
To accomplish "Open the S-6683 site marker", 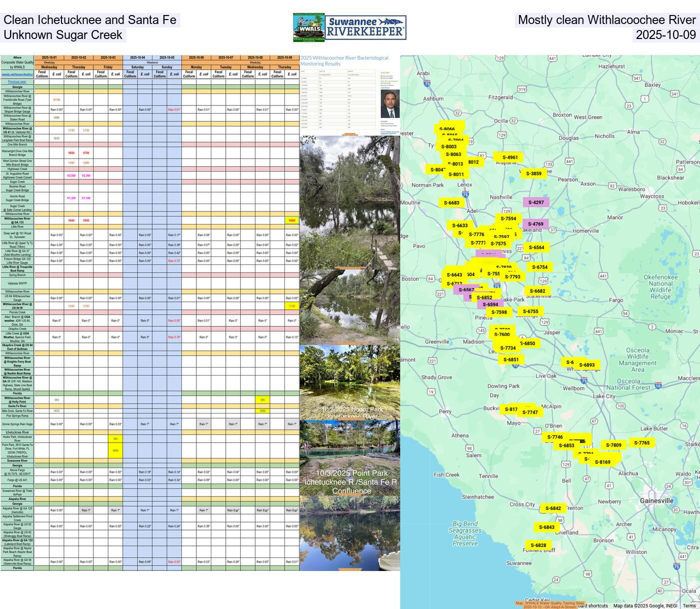I will click(x=451, y=203).
